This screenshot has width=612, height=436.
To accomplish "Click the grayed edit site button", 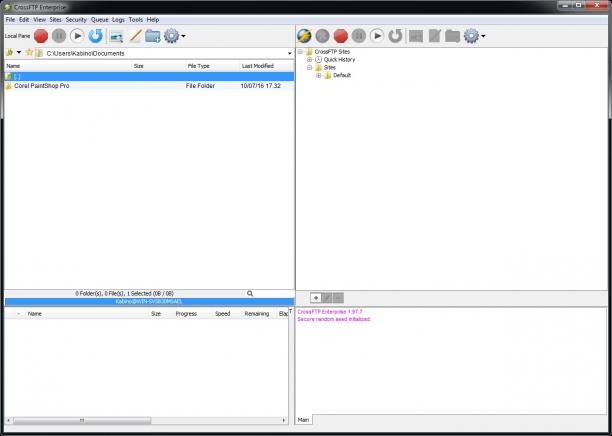I will tap(327, 298).
